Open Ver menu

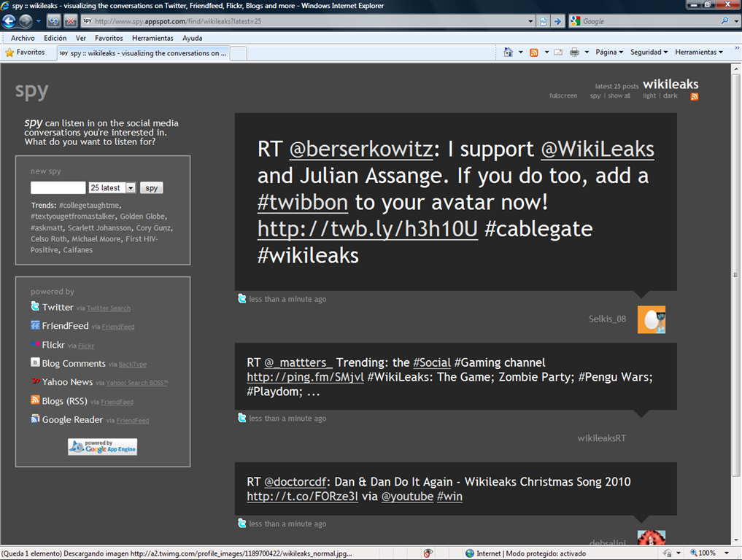(81, 39)
